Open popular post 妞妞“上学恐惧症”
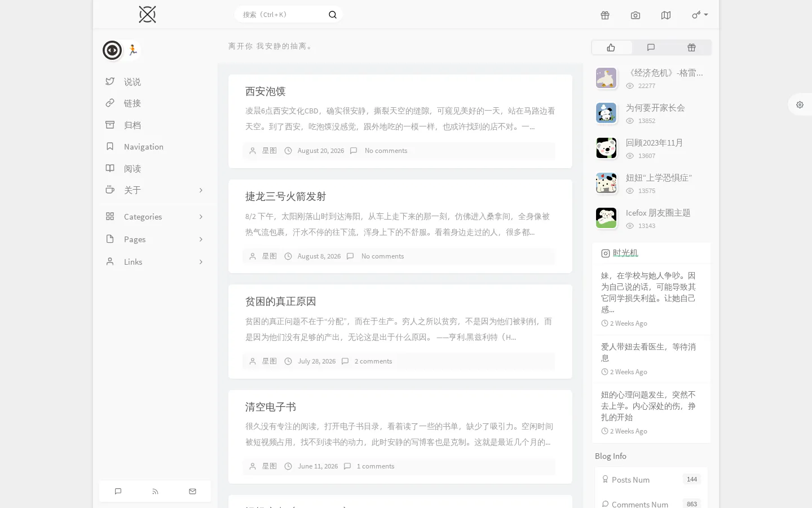The width and height of the screenshot is (812, 508). (659, 178)
